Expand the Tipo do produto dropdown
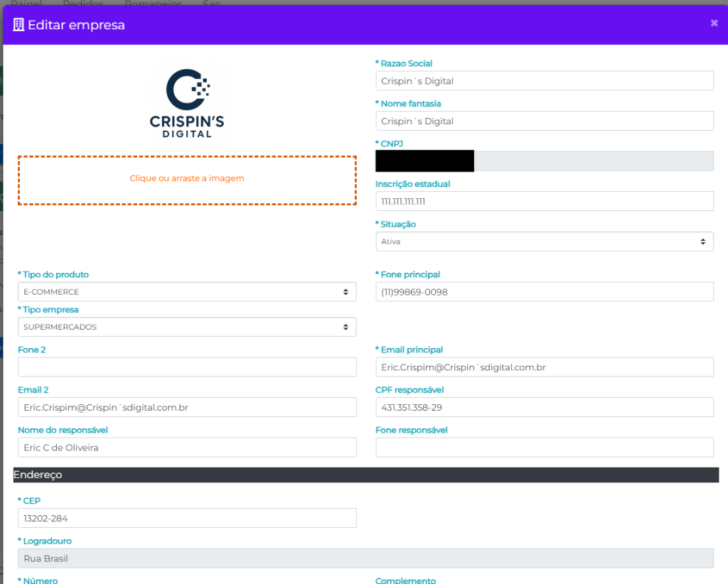 187,292
